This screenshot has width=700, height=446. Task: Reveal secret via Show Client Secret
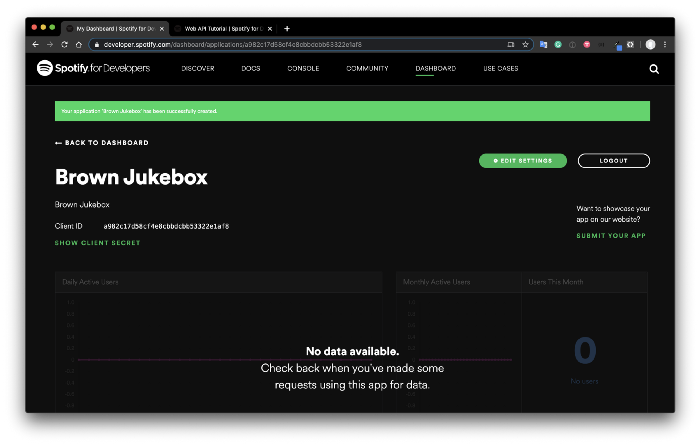pos(97,243)
